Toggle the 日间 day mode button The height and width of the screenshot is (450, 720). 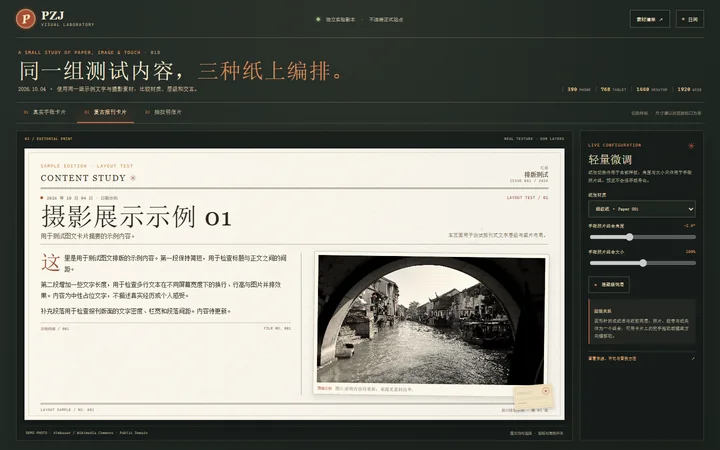point(690,19)
